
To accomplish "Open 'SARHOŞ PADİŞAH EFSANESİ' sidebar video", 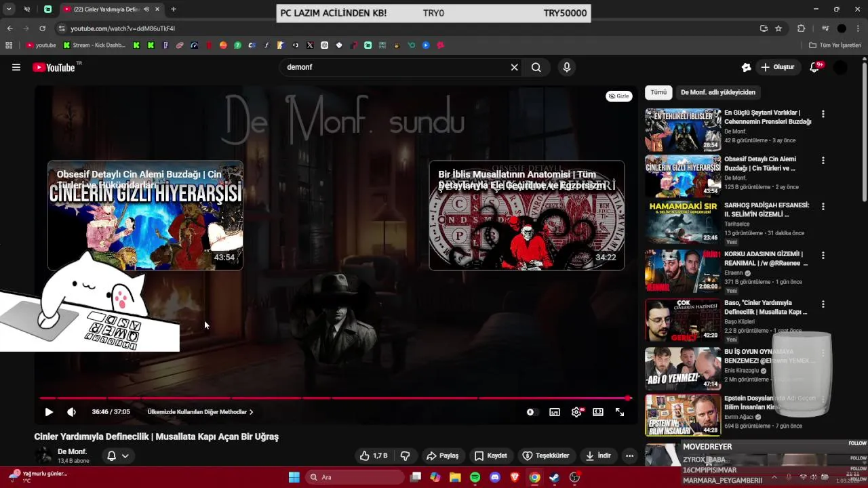I will [x=683, y=222].
